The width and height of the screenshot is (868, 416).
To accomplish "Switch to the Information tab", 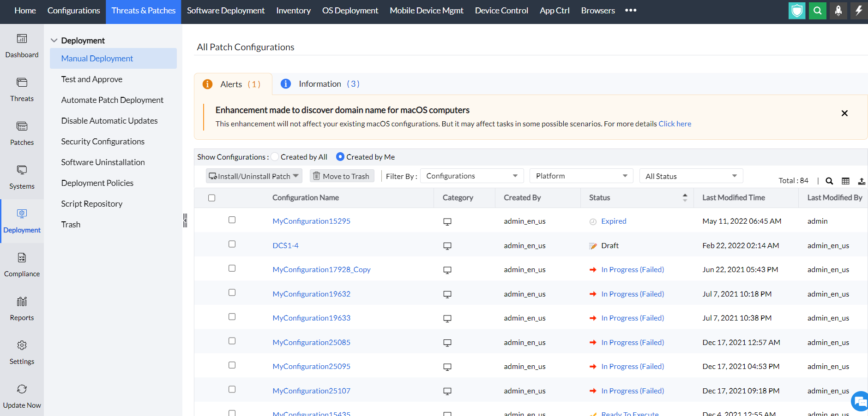I will [x=319, y=84].
